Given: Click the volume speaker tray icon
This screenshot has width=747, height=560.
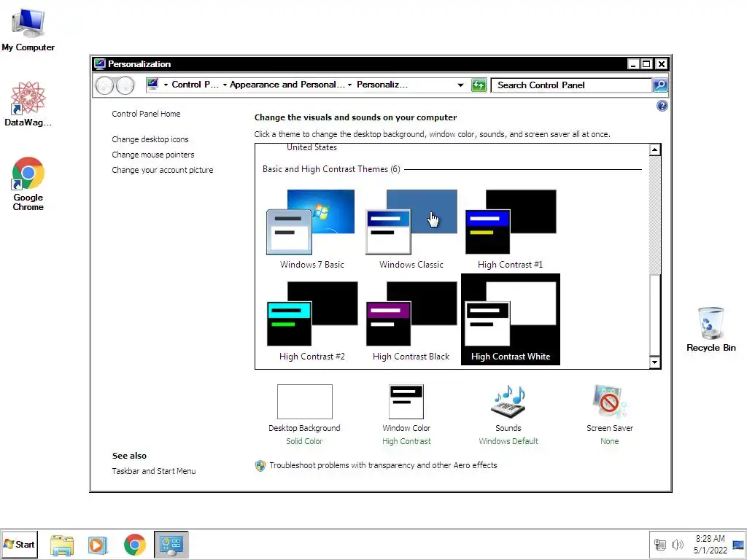Looking at the screenshot, I should tap(677, 545).
